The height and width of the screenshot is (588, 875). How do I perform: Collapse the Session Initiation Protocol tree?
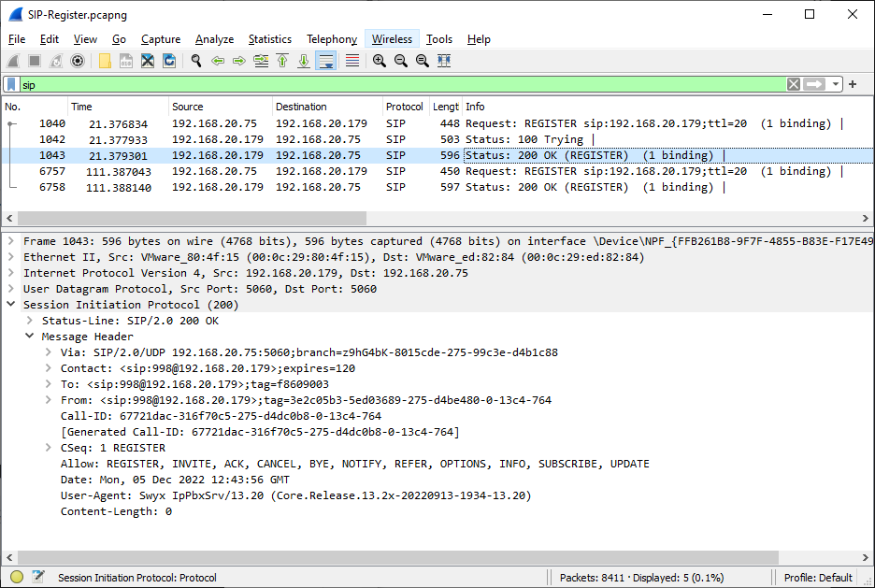pyautogui.click(x=10, y=304)
